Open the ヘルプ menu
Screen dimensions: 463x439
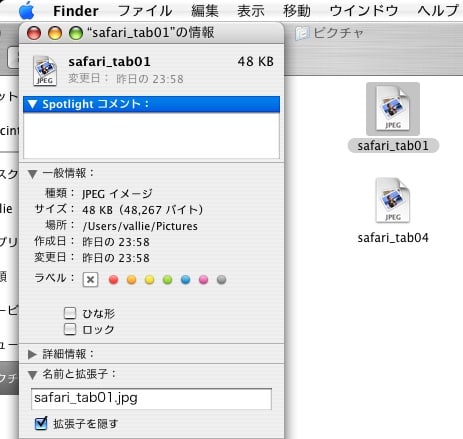[x=438, y=11]
